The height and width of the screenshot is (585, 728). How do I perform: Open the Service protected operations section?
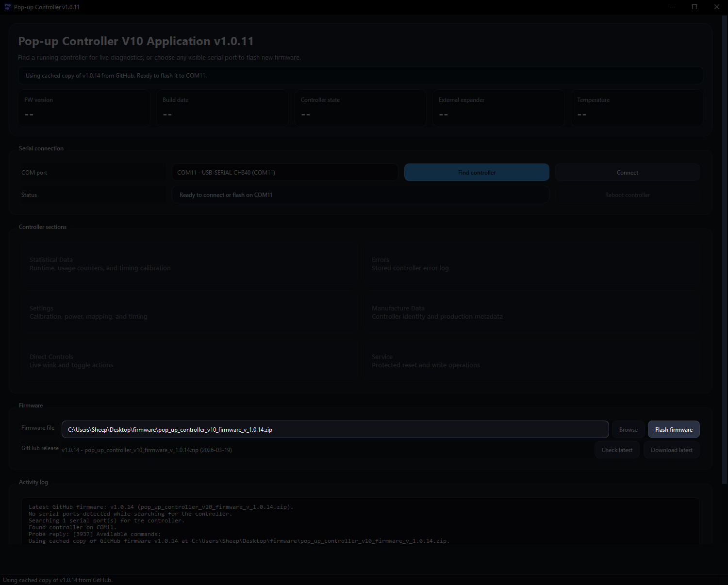(531, 360)
